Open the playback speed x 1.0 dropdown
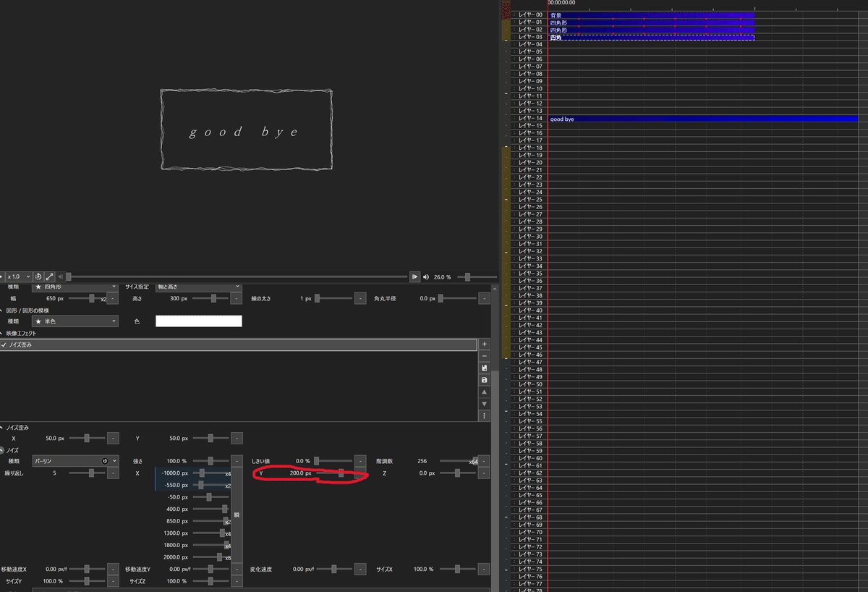This screenshot has height=592, width=868. pyautogui.click(x=18, y=276)
